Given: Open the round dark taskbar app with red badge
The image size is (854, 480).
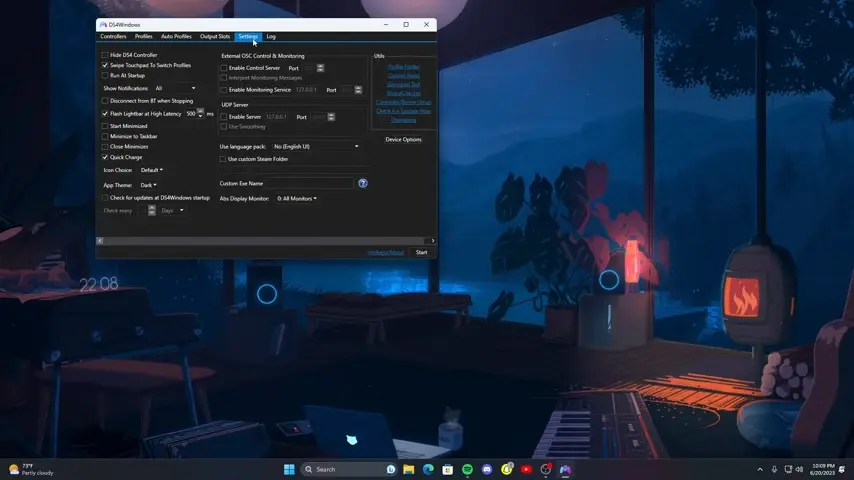Looking at the screenshot, I should click(546, 469).
